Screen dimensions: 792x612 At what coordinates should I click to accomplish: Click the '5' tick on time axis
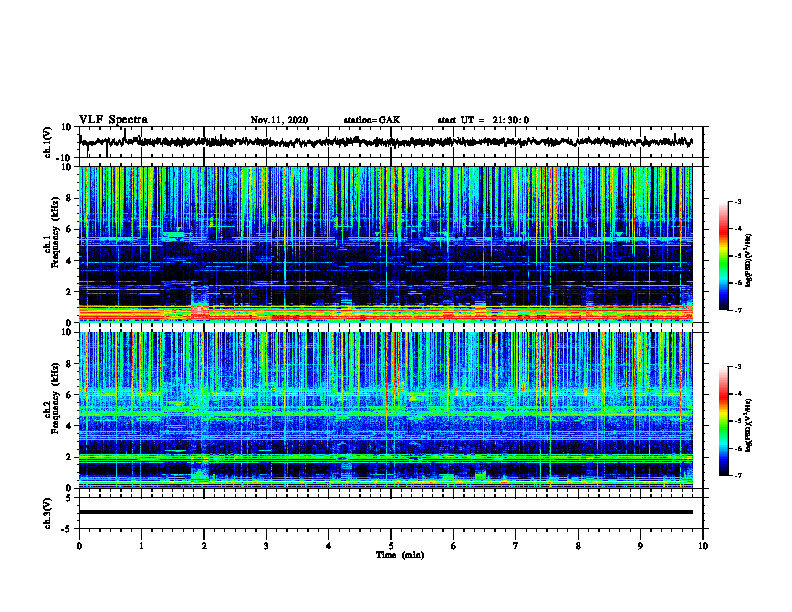click(391, 546)
